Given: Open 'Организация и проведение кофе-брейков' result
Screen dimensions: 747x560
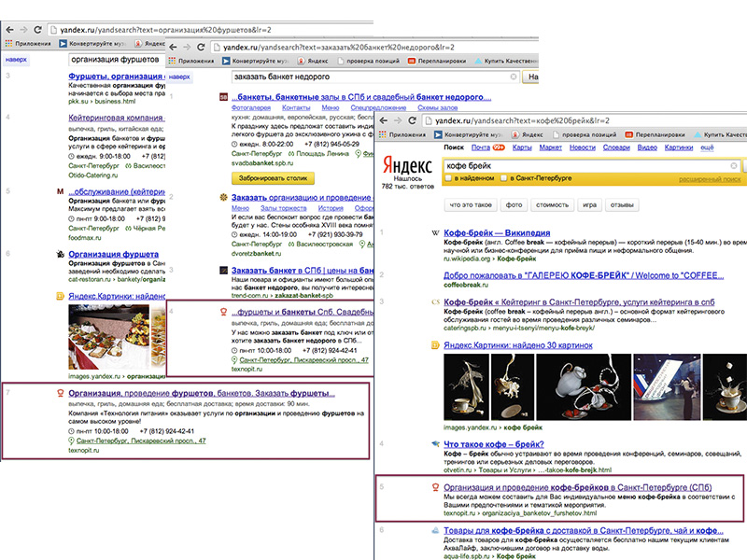Looking at the screenshot, I should point(578,487).
